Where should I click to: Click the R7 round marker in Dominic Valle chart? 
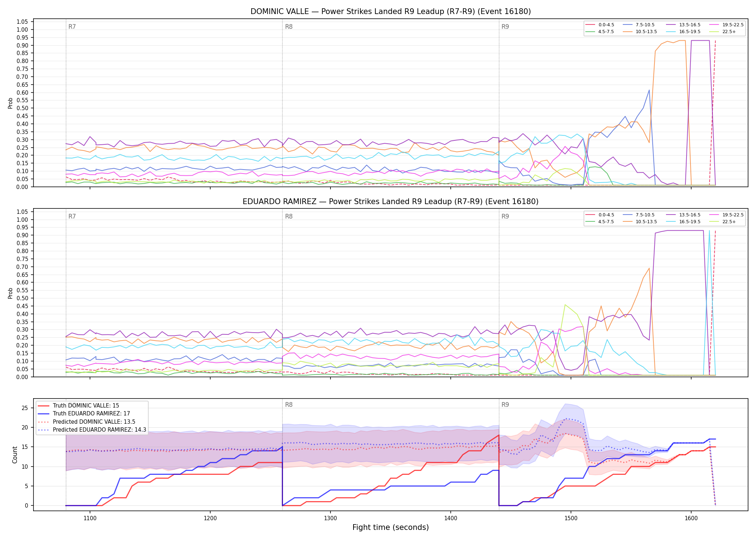point(72,27)
